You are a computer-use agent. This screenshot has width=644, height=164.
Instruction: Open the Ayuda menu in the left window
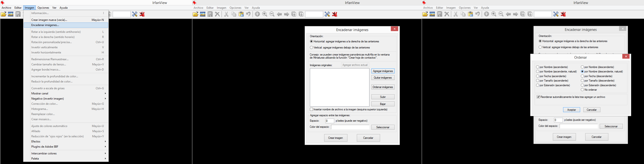tap(64, 8)
